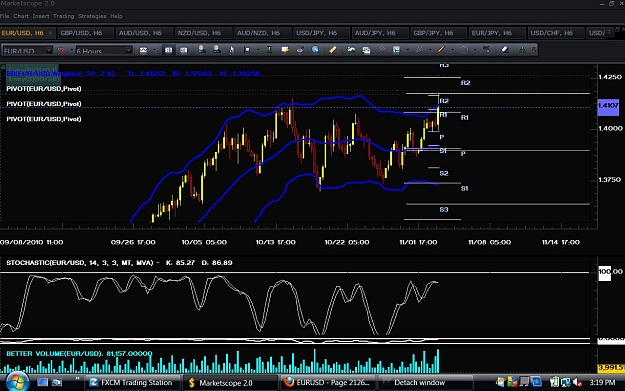Click the orange label note tool icon
The width and height of the screenshot is (625, 391).
point(285,50)
